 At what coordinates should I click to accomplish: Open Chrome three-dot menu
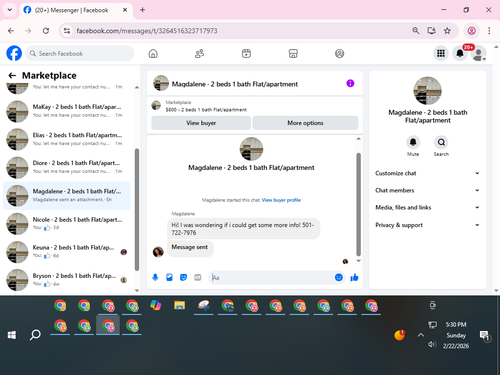489,31
